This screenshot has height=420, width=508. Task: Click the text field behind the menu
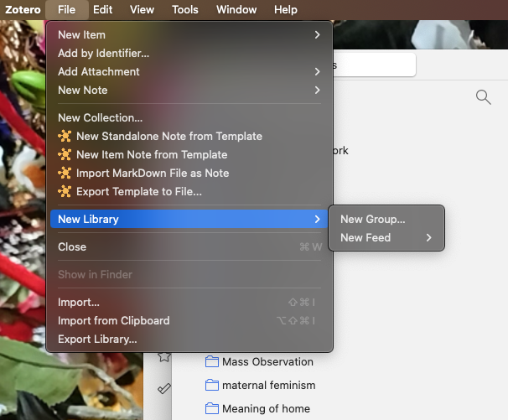click(374, 65)
